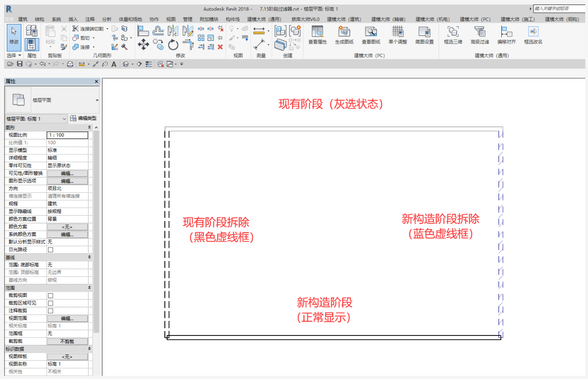Viewport: 588px width, 379px height.
Task: Click the 编辑类型 button
Action: pyautogui.click(x=83, y=119)
